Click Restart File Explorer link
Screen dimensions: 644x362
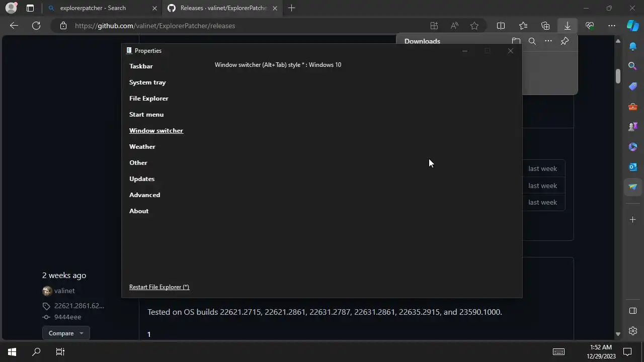click(159, 287)
